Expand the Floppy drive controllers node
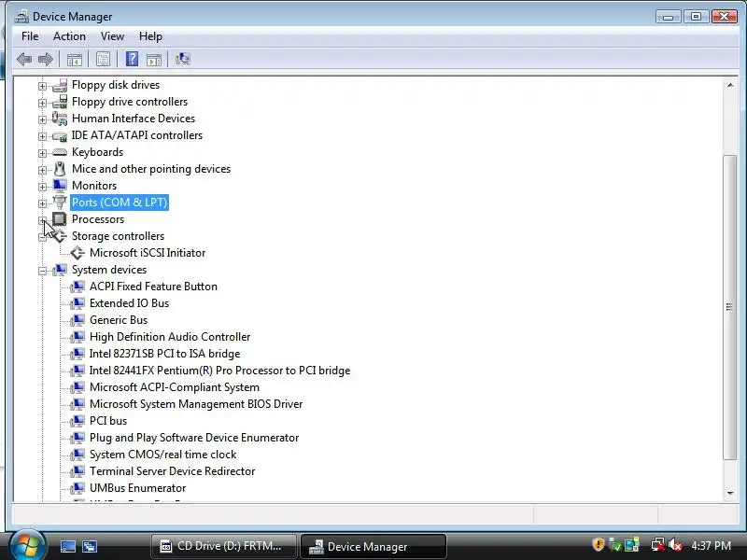Image resolution: width=747 pixels, height=560 pixels. coord(42,103)
